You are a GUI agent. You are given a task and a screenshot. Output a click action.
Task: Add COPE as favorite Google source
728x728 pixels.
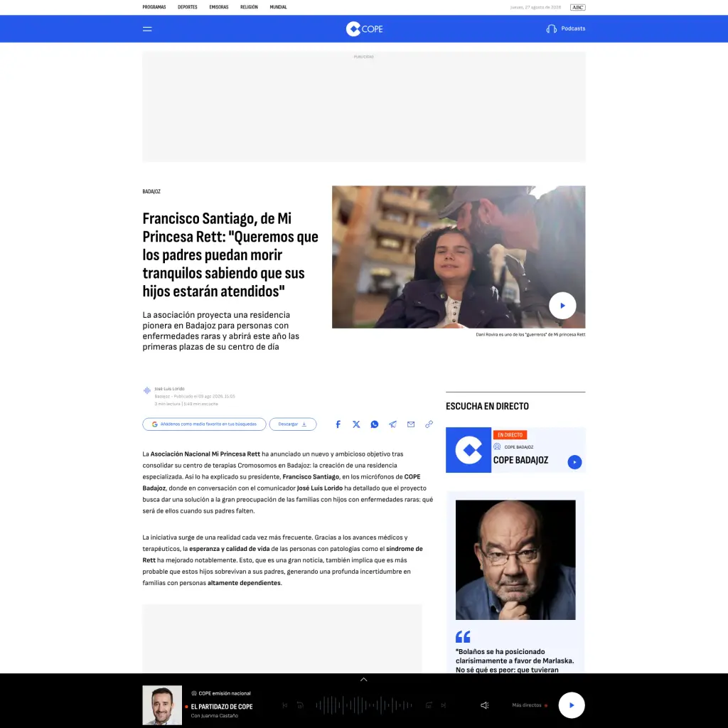pyautogui.click(x=204, y=424)
